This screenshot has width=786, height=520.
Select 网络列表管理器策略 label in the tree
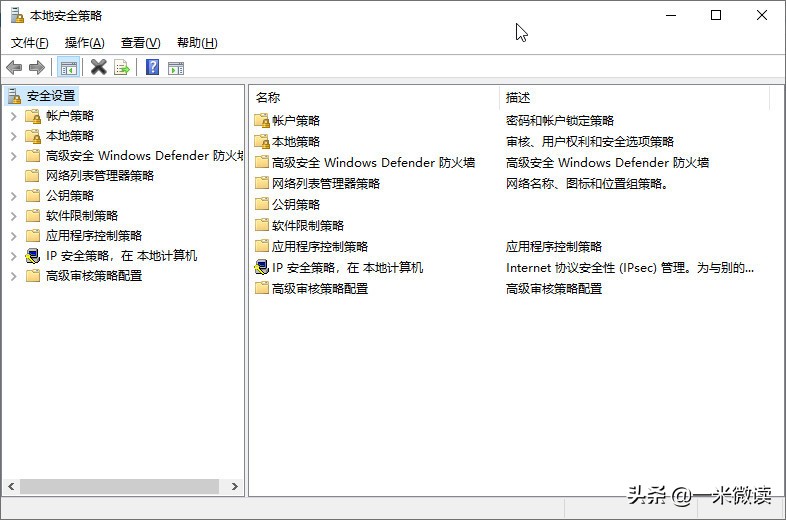tap(100, 176)
